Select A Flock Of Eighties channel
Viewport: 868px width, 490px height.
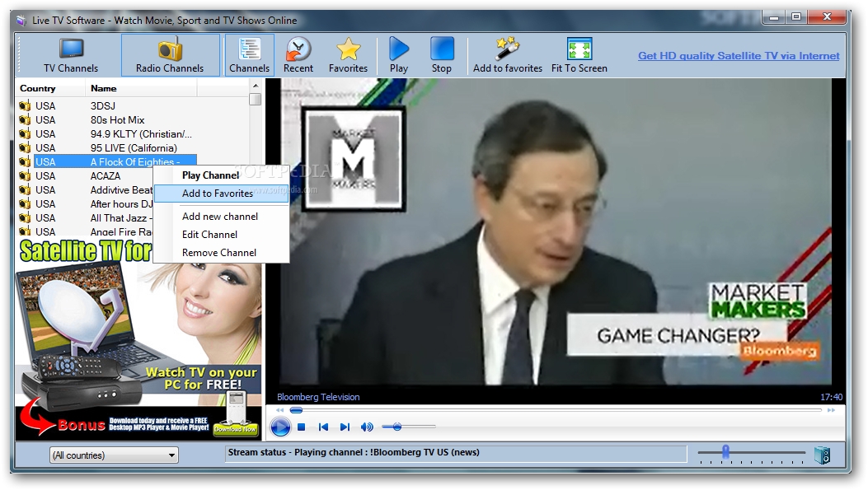click(x=107, y=162)
